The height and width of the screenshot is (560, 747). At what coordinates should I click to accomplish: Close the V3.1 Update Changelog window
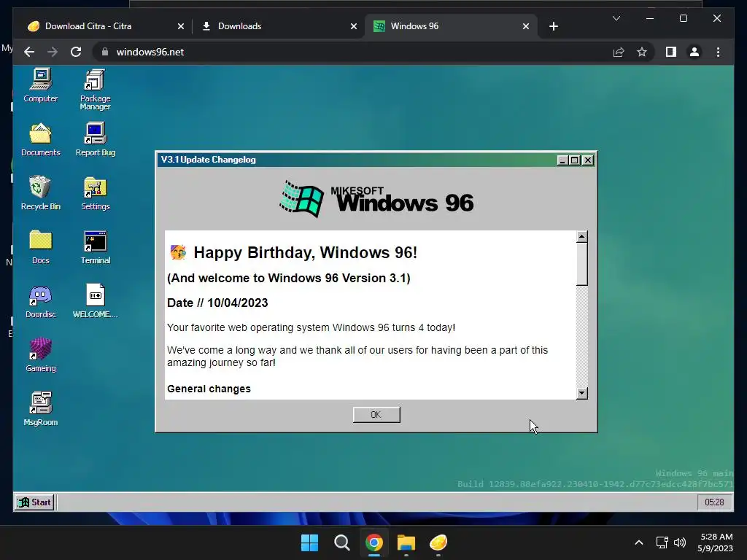point(588,160)
